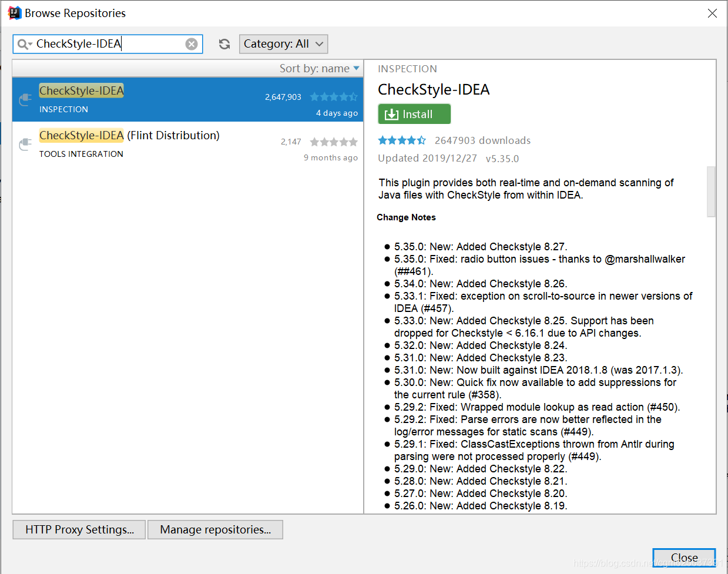Open Manage repositories dialog
The image size is (728, 574).
click(x=215, y=529)
